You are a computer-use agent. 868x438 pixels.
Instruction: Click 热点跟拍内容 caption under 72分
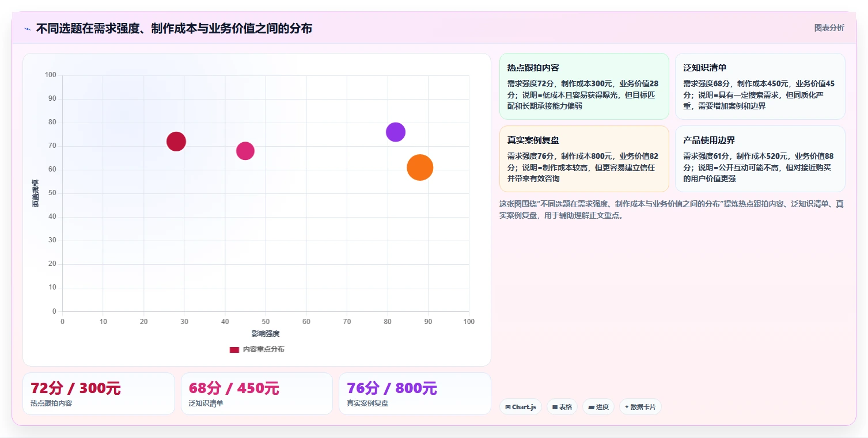pos(51,403)
